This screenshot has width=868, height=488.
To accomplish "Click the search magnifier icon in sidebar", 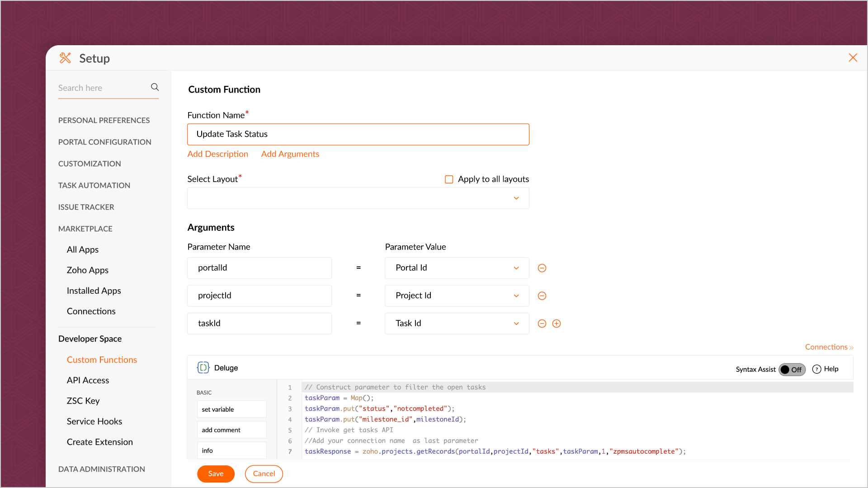I will coord(155,87).
